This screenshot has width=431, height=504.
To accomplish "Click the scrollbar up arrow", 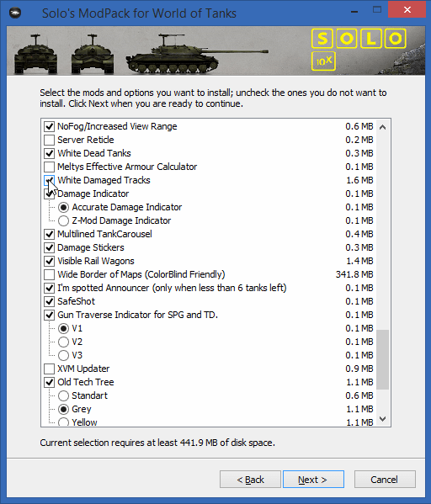I will 382,127.
